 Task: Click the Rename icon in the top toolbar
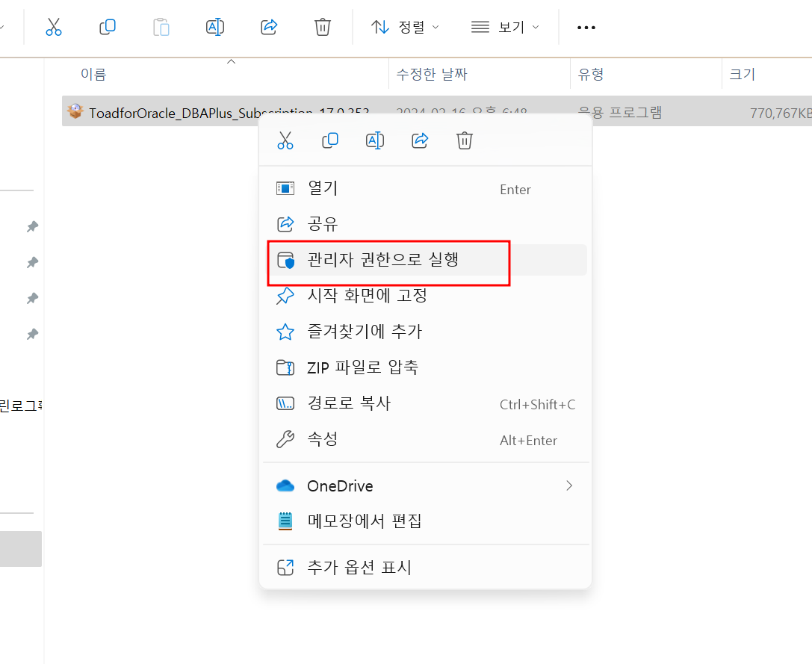pyautogui.click(x=215, y=27)
